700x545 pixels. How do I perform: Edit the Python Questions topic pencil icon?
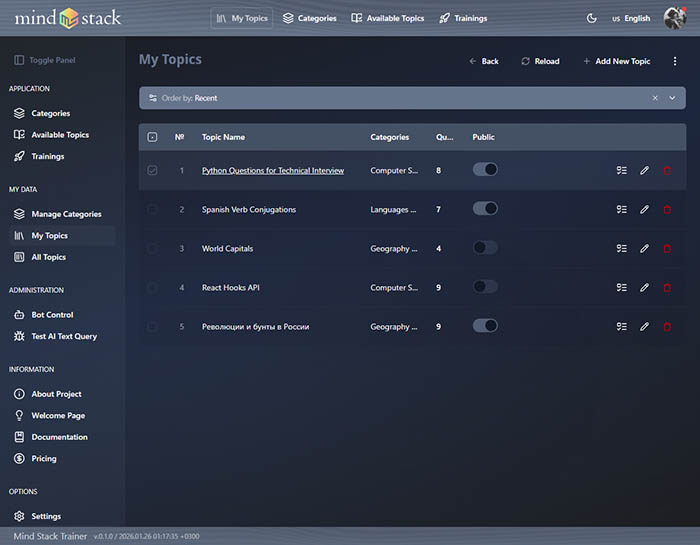click(644, 171)
